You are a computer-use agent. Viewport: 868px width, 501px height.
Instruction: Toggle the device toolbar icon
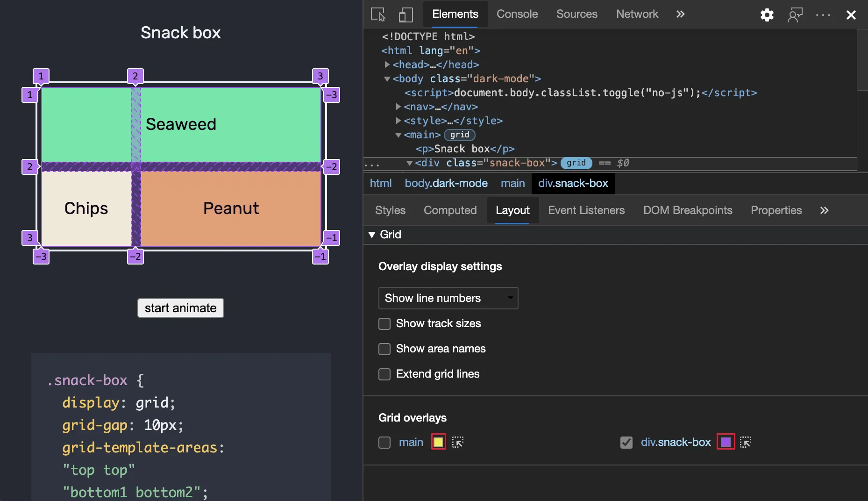point(406,14)
